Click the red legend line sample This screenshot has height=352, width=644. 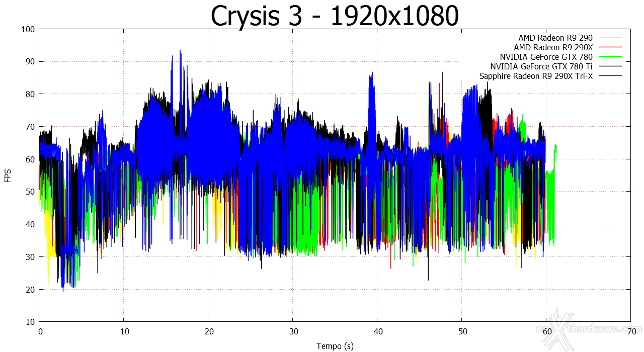(610, 47)
